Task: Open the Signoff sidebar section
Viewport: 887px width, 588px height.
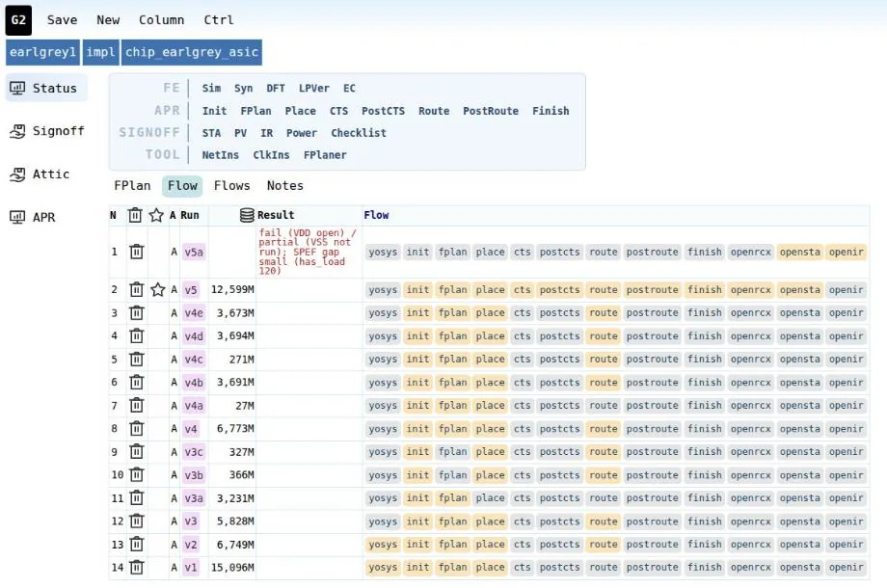Action: click(x=46, y=131)
